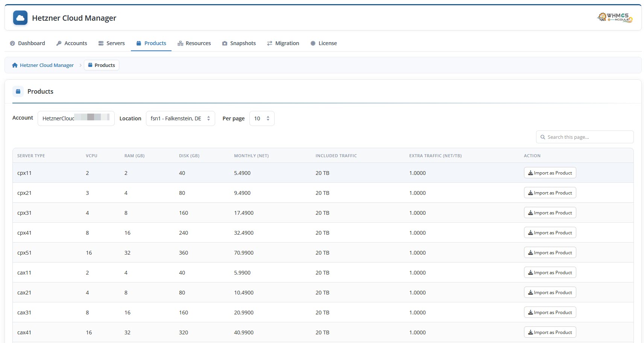Open the Account dropdown
644x343 pixels.
click(76, 118)
